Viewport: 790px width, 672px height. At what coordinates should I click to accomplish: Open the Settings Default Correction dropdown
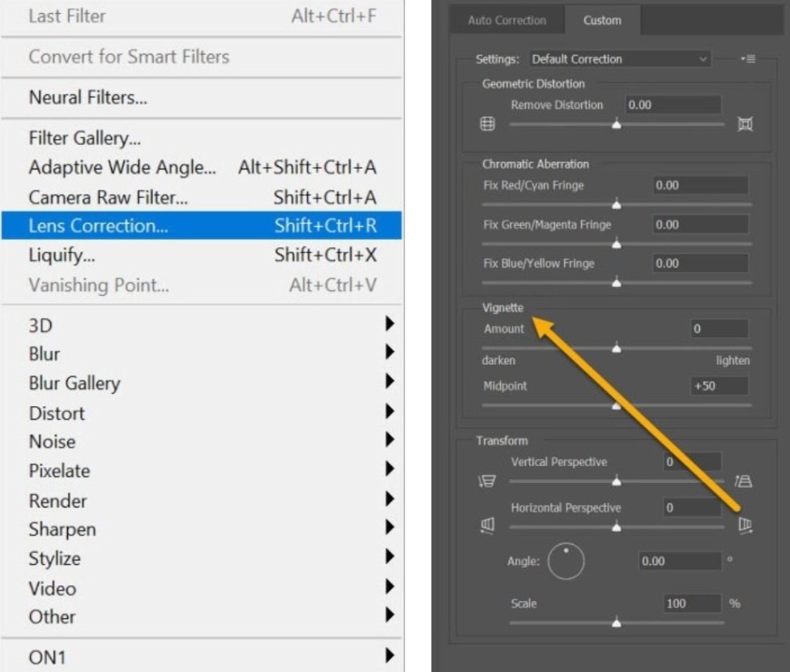pyautogui.click(x=619, y=59)
